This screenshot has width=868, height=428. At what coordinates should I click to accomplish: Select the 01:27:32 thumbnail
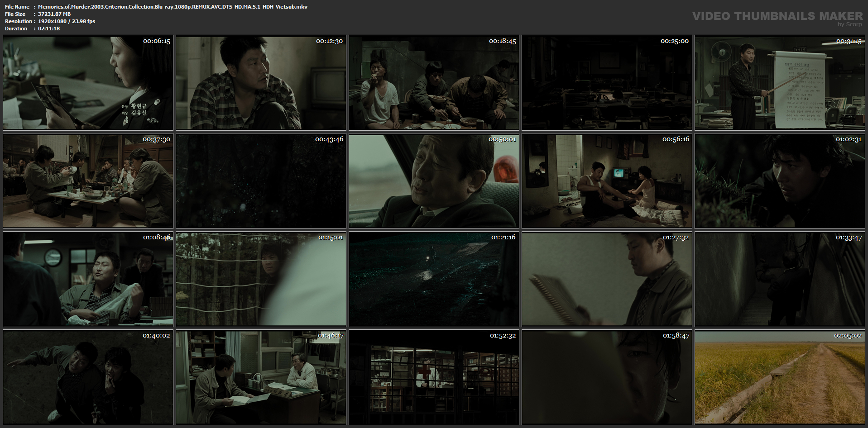coord(607,279)
